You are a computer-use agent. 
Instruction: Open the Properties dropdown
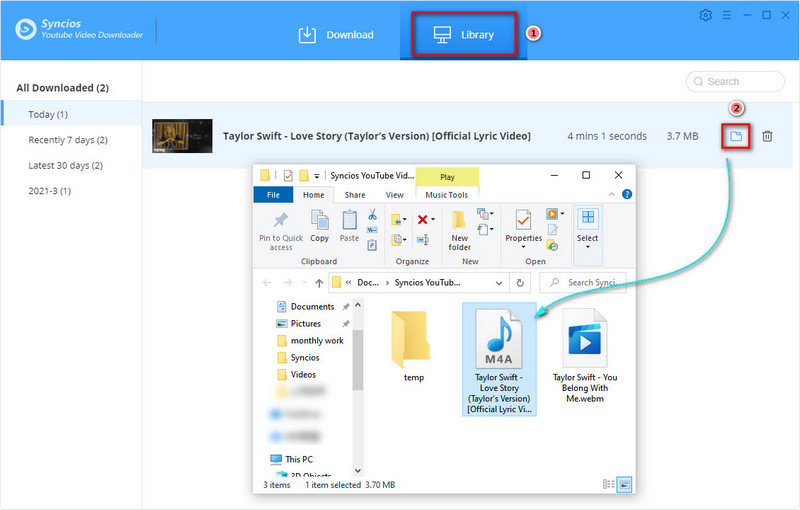(x=523, y=247)
